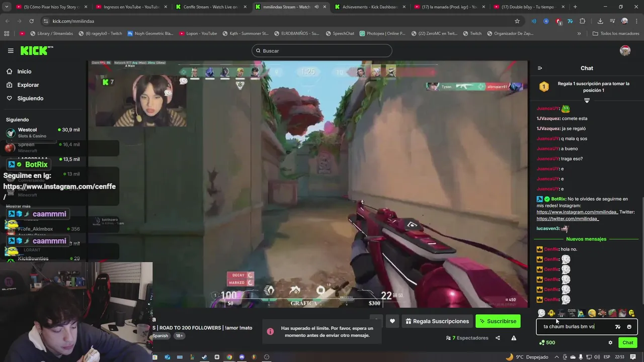Open Westcol channel in following list
644x362 pixels.
point(43,133)
